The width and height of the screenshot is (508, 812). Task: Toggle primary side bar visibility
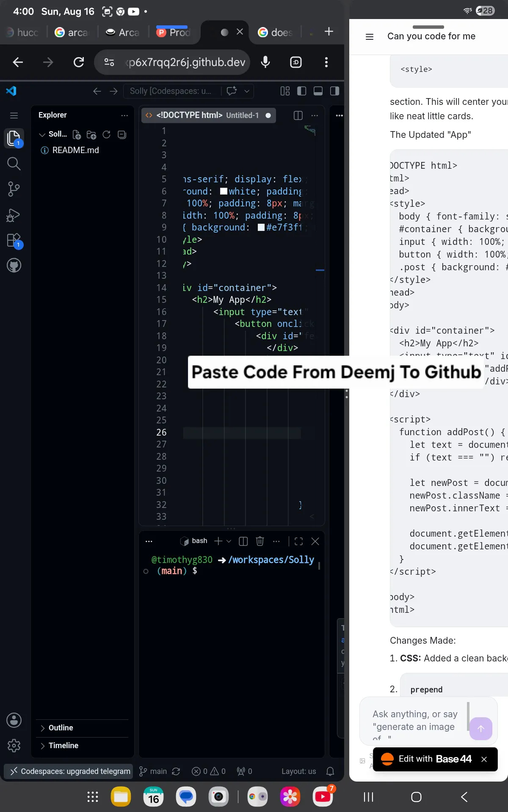point(302,91)
